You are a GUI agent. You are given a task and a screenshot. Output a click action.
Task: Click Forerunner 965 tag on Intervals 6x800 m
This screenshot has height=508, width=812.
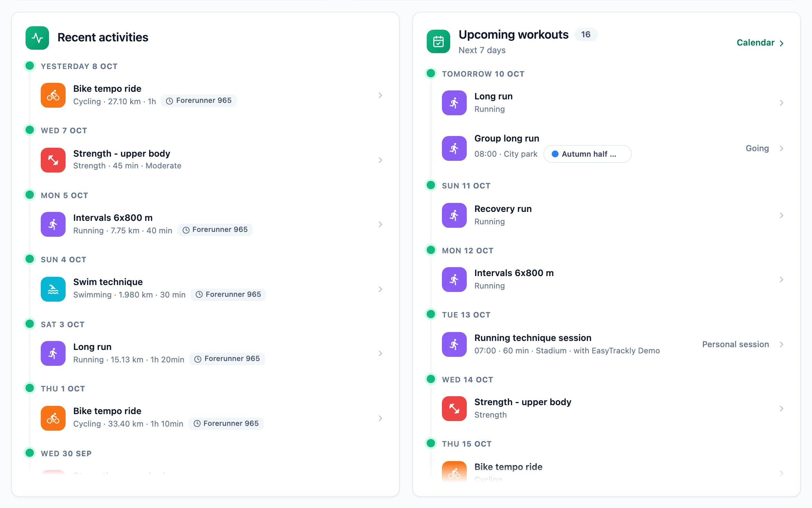click(215, 230)
